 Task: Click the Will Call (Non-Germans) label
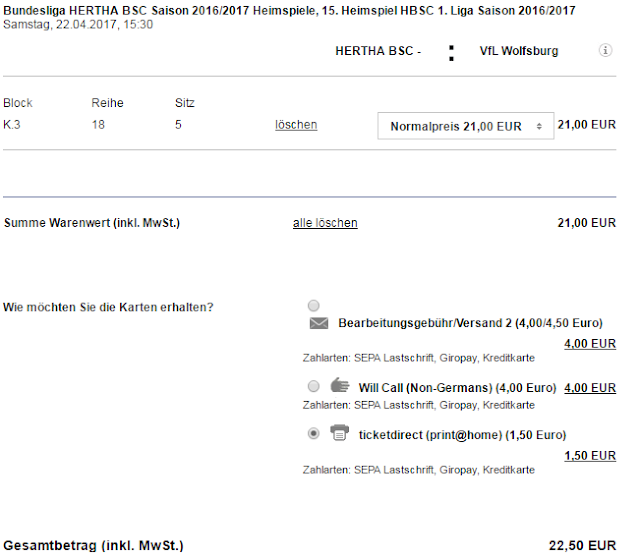point(457,387)
